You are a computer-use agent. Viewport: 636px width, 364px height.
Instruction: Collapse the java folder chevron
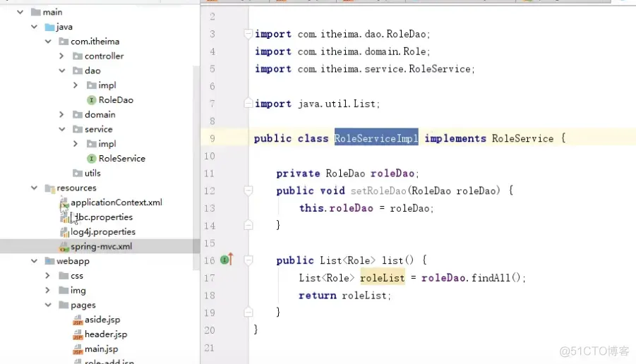point(34,27)
